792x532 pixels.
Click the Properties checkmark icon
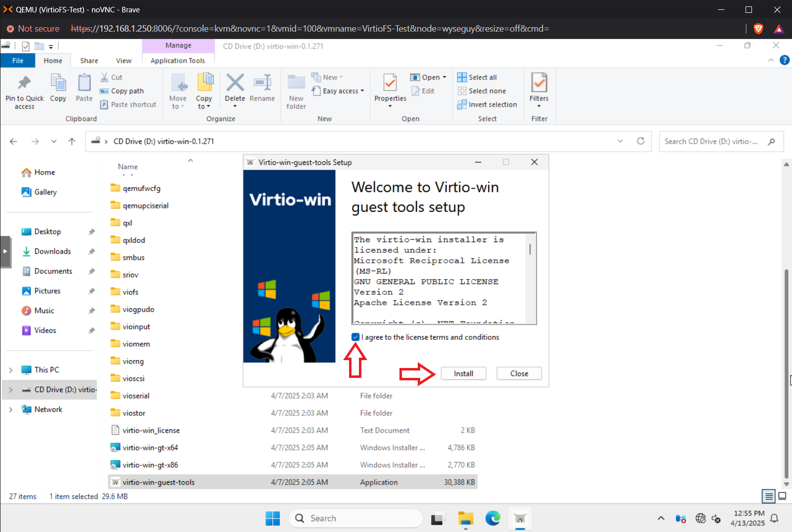(390, 82)
